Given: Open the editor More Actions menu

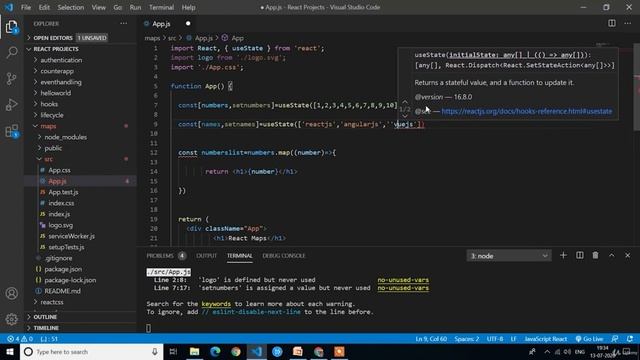Looking at the screenshot, I should [x=627, y=23].
